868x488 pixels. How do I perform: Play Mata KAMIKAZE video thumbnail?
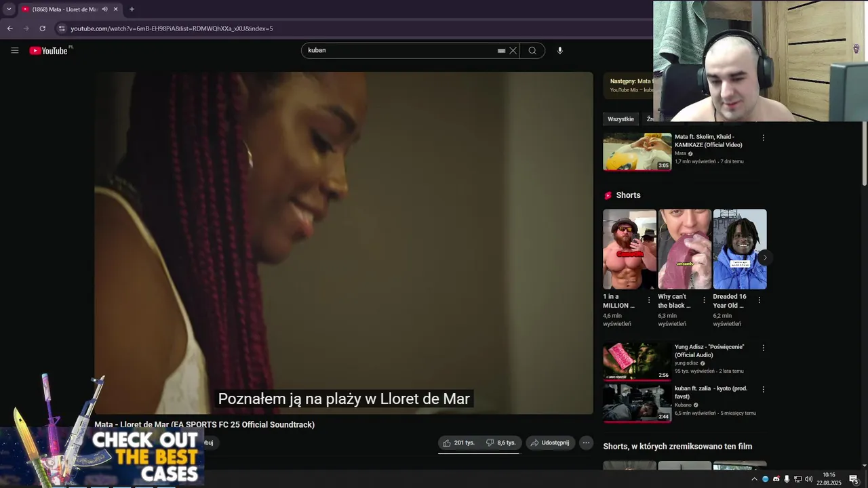click(637, 151)
